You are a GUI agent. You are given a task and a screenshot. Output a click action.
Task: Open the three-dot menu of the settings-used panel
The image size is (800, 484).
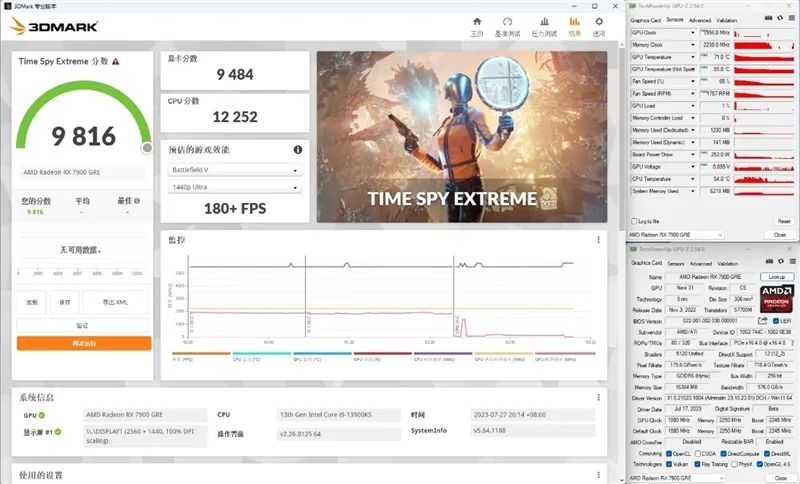point(598,475)
